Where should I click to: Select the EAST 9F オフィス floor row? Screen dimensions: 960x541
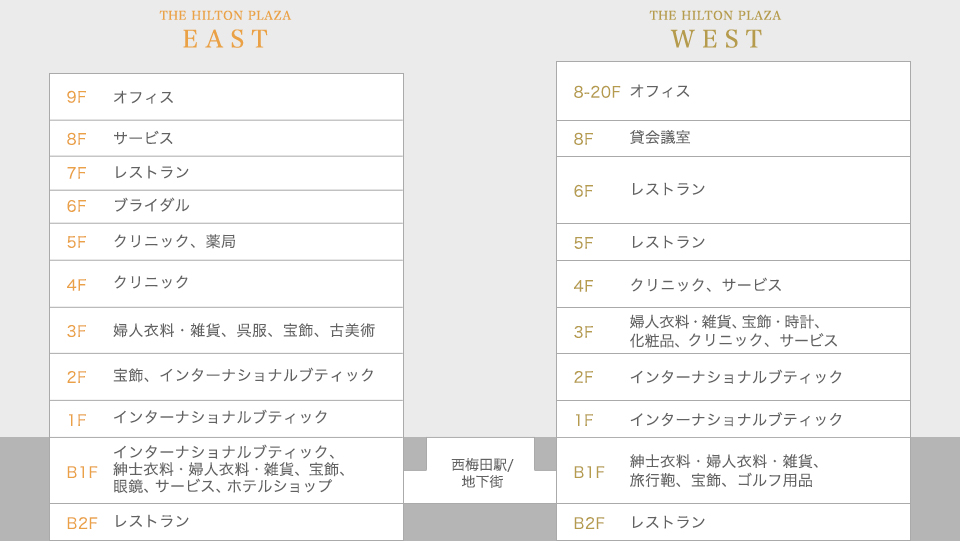coord(227,97)
